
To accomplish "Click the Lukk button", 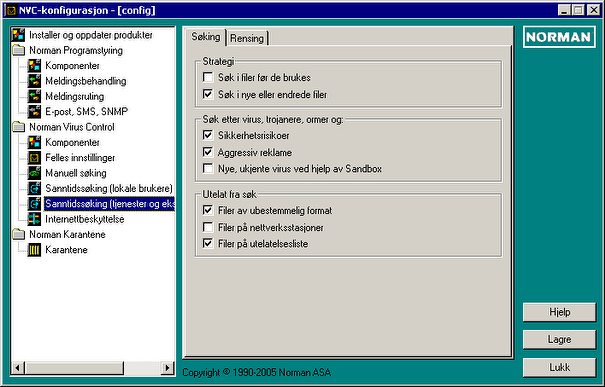I will (x=559, y=367).
